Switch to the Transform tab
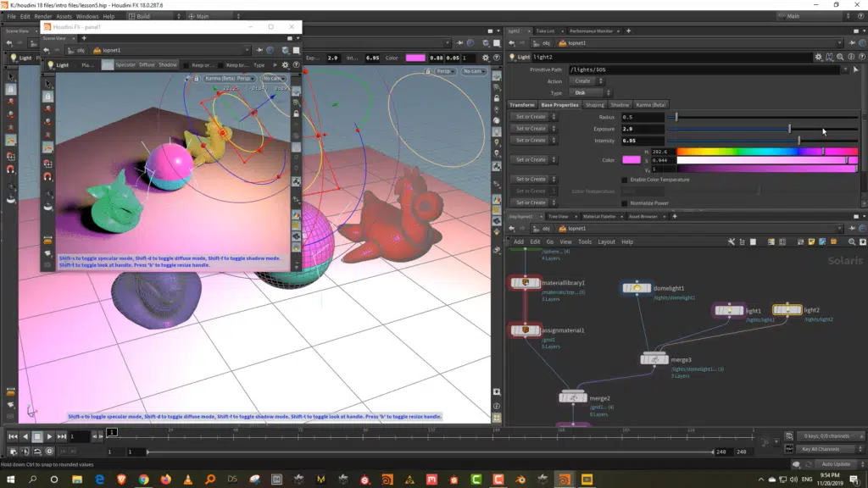The width and height of the screenshot is (868, 488). [521, 105]
